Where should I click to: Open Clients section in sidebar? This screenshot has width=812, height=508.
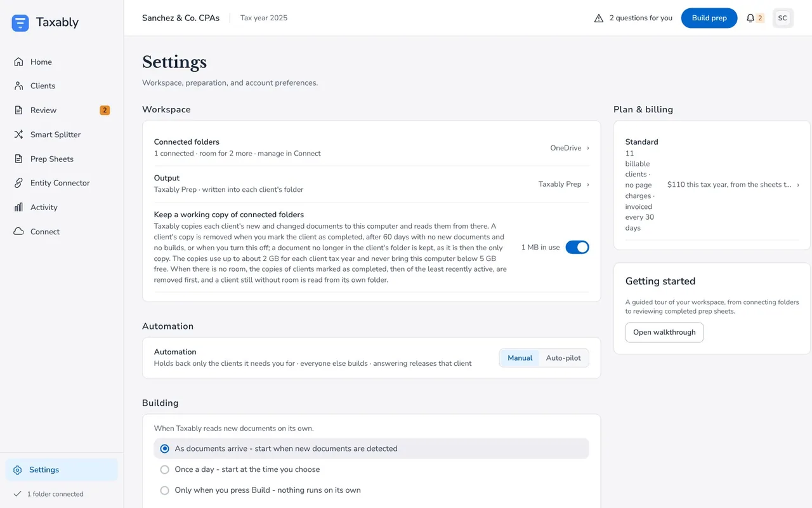[x=62, y=86]
